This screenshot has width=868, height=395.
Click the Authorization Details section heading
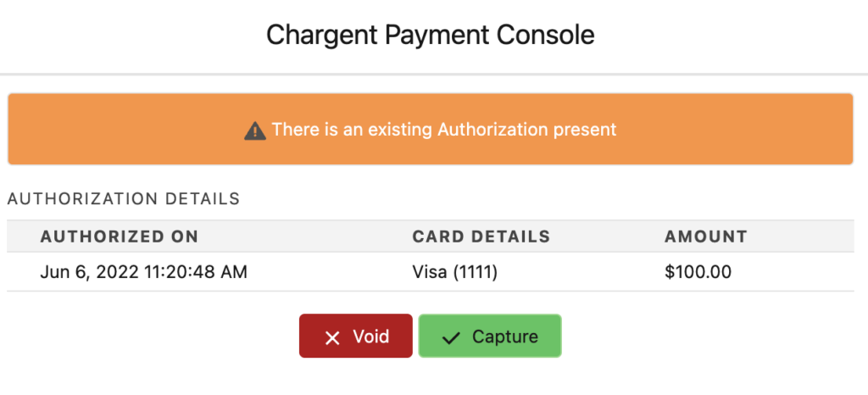tap(123, 199)
